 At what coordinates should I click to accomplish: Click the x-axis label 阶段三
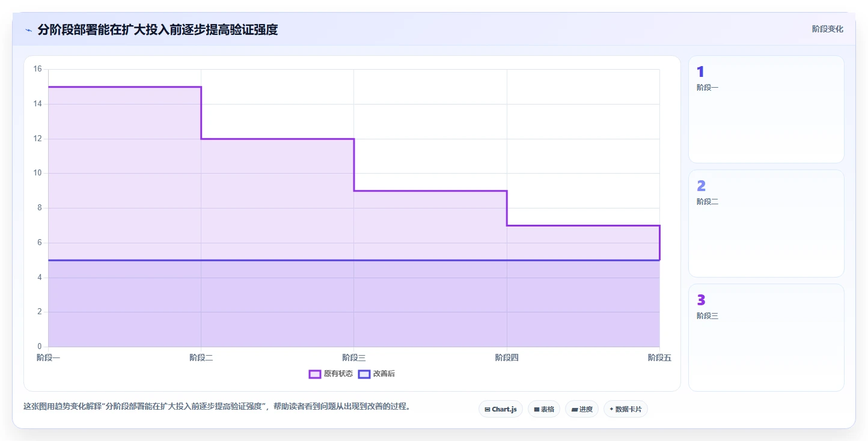(x=353, y=357)
